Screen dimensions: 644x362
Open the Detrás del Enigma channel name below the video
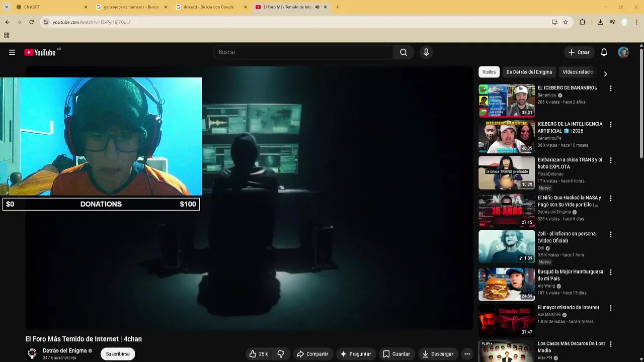click(64, 350)
